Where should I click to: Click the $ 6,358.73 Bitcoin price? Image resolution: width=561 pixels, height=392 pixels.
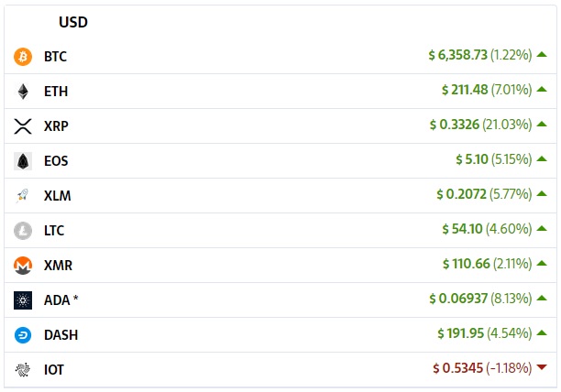(458, 55)
